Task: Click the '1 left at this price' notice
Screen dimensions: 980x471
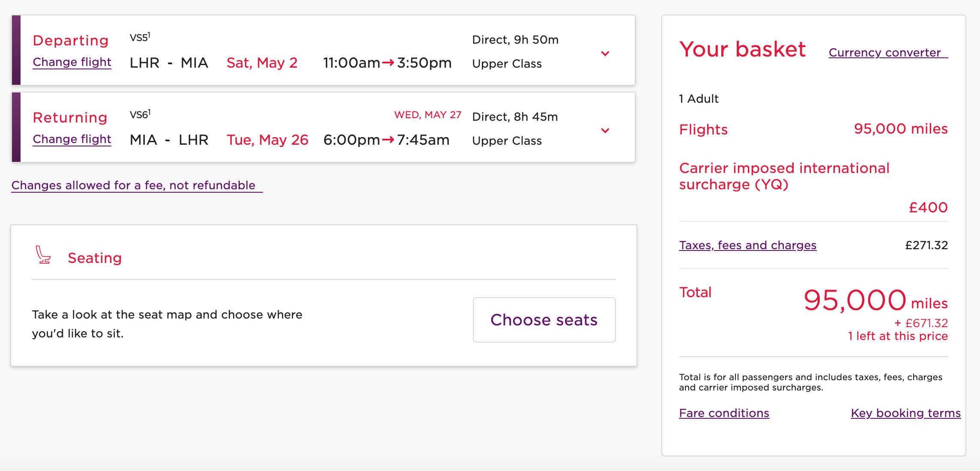Action: [x=898, y=336]
